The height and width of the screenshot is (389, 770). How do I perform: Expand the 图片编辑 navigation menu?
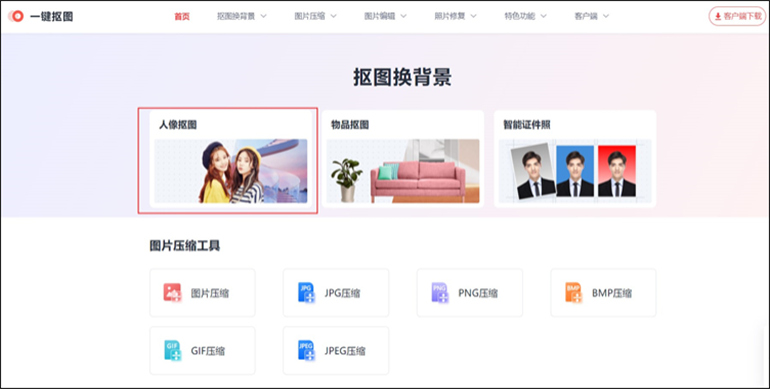pos(385,16)
